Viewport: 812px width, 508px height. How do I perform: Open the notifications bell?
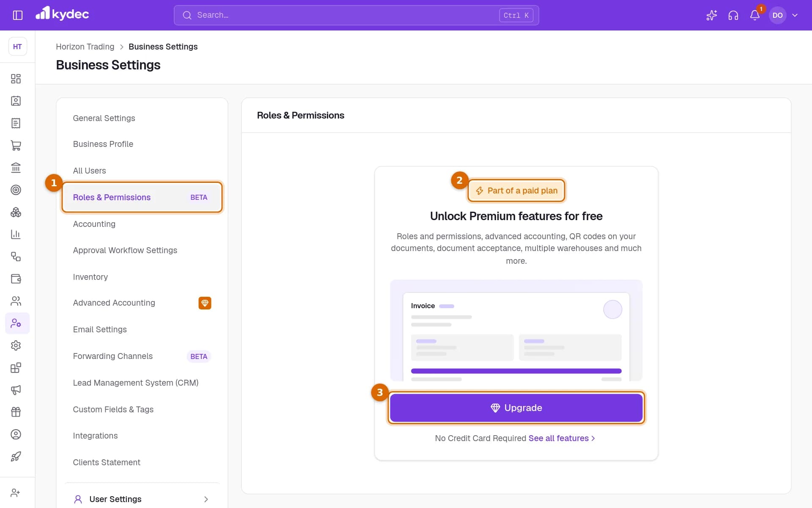[755, 15]
